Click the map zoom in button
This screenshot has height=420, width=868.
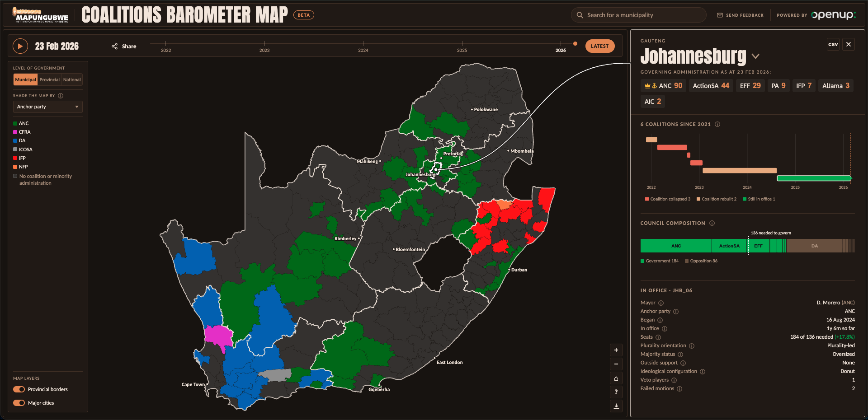[616, 350]
